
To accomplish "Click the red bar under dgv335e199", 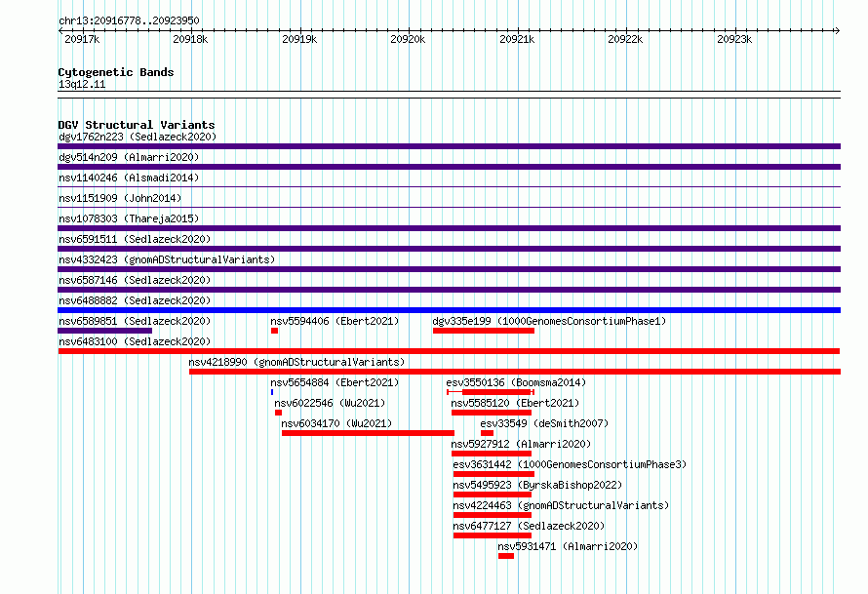I will [x=484, y=331].
